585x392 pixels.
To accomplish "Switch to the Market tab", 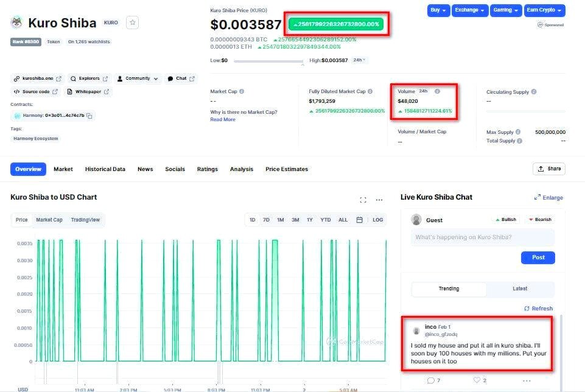I will click(63, 169).
